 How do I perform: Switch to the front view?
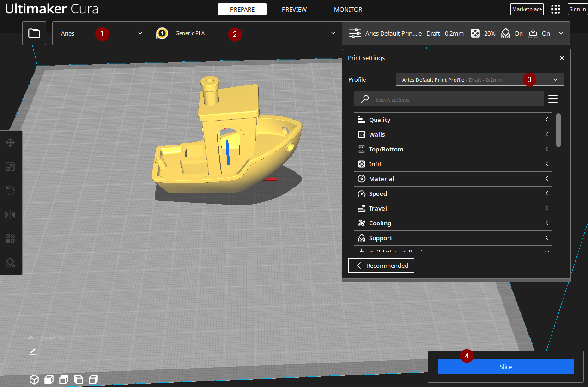tap(48, 380)
